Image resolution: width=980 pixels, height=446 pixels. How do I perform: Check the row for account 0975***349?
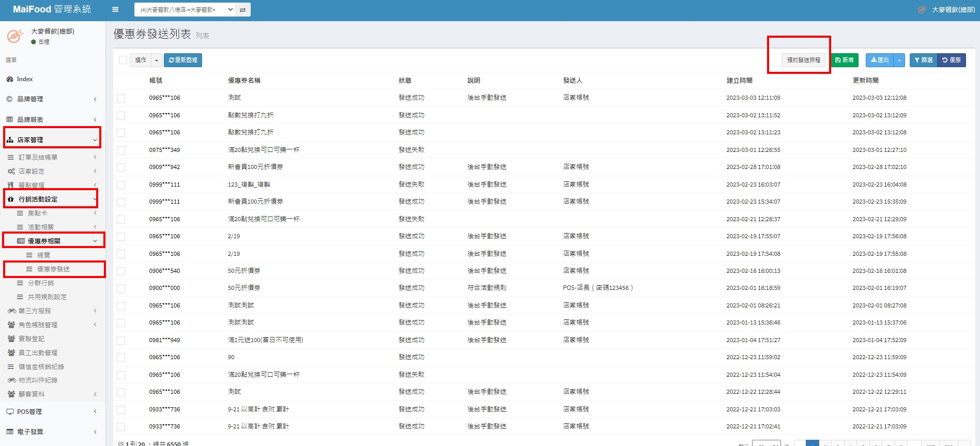[x=121, y=150]
